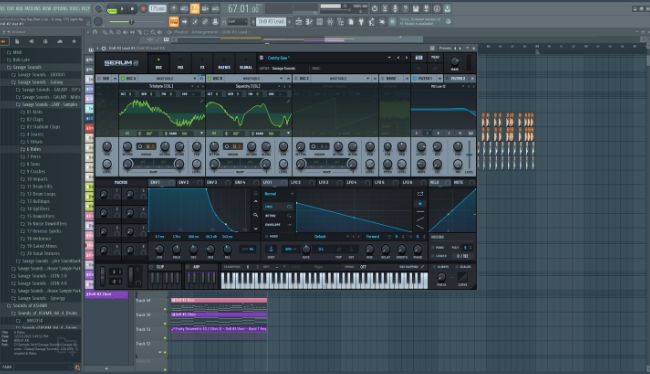The height and width of the screenshot is (374, 650).
Task: Toggle SUB oscillator enable switch
Action: click(99, 78)
